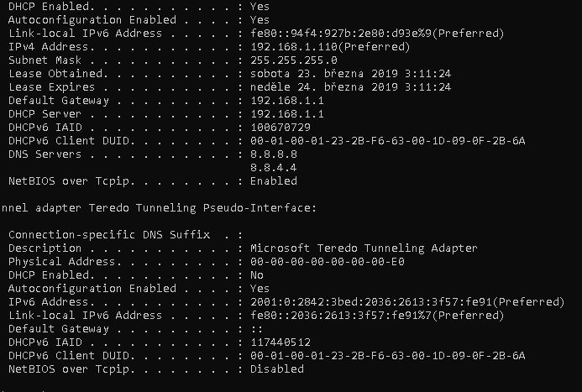Viewport: 582px width, 392px height.
Task: Click the Default Gateway 192.168.1.1 value
Action: 287,101
